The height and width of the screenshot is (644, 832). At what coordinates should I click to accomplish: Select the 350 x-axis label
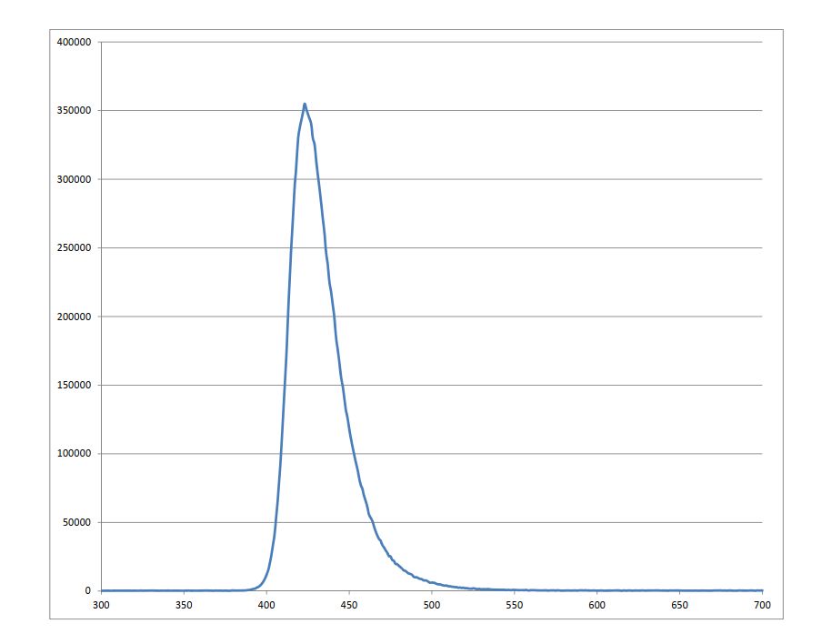pos(184,605)
